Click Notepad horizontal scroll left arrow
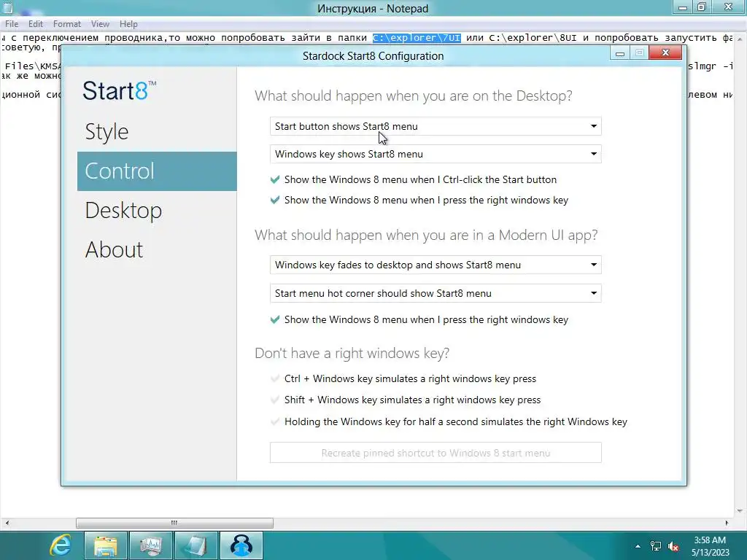 [7, 523]
